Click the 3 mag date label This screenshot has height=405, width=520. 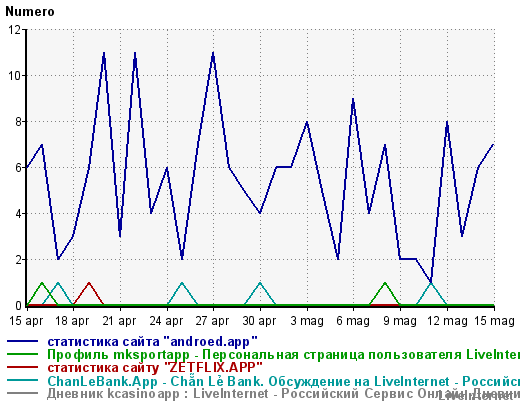307,321
